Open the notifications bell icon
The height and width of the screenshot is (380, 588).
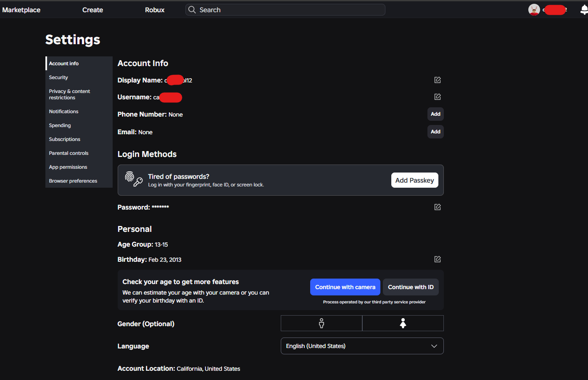point(584,10)
